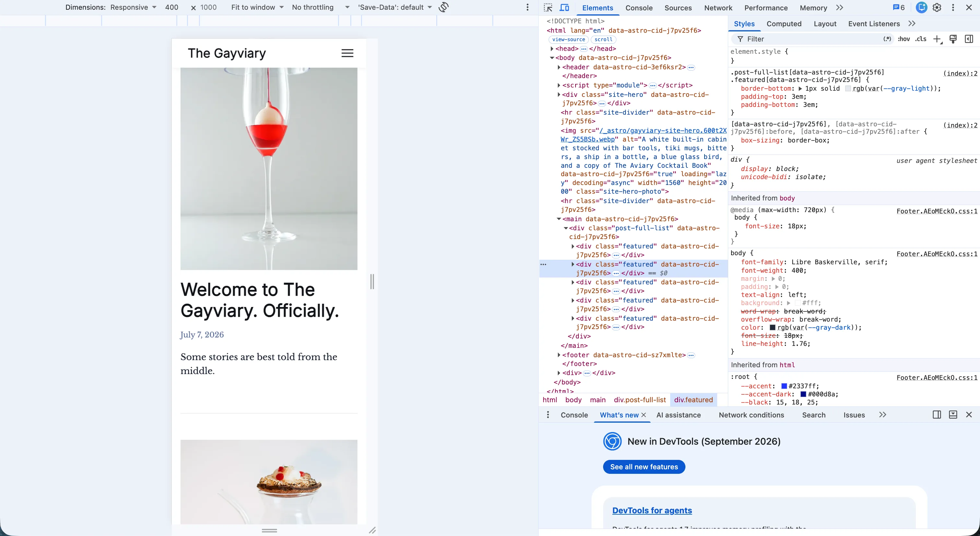This screenshot has height=536, width=980.
Task: Expand the head element node
Action: point(552,49)
